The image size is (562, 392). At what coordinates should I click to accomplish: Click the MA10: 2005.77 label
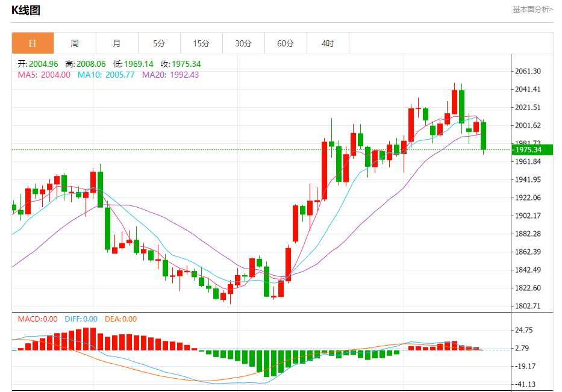click(x=106, y=75)
